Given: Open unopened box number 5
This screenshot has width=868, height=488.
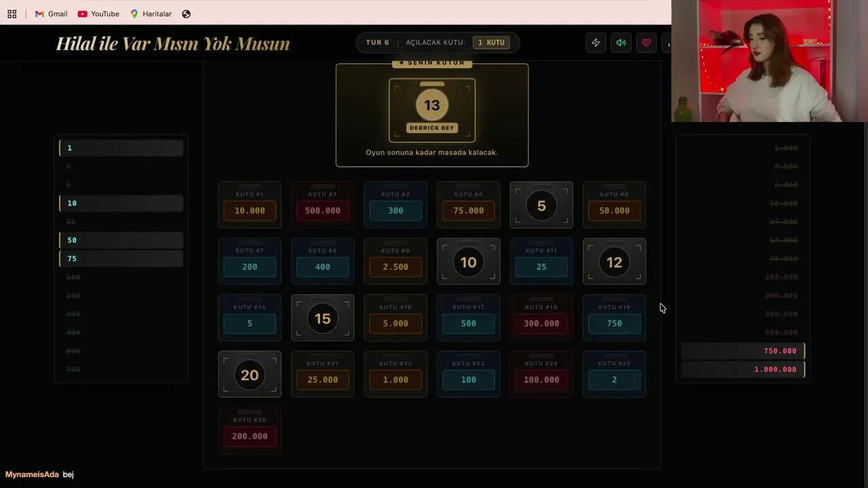Looking at the screenshot, I should pyautogui.click(x=541, y=205).
